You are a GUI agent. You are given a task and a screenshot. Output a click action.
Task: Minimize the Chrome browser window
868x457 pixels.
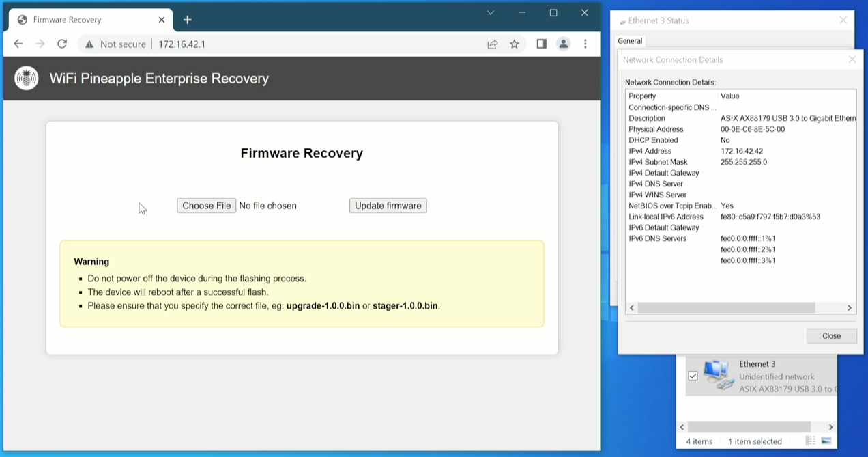pos(522,12)
